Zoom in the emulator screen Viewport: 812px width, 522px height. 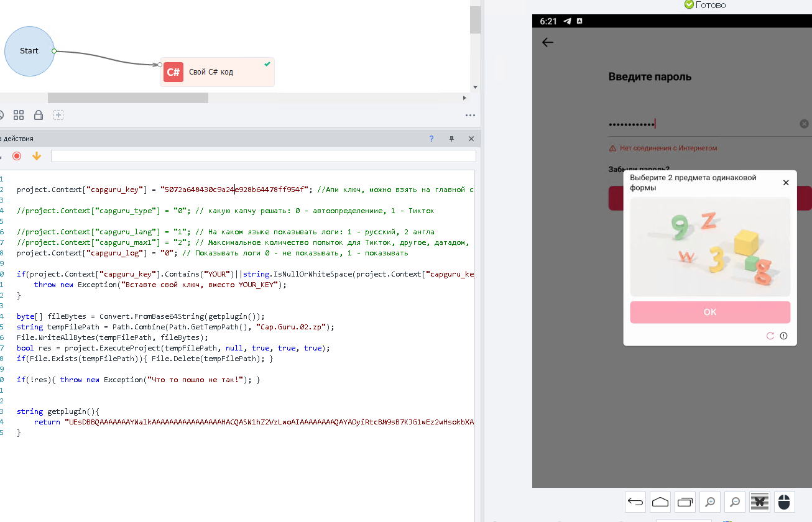(x=710, y=501)
